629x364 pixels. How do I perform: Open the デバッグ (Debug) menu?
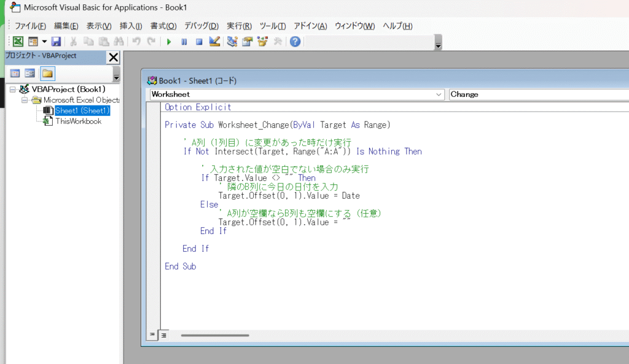point(201,26)
